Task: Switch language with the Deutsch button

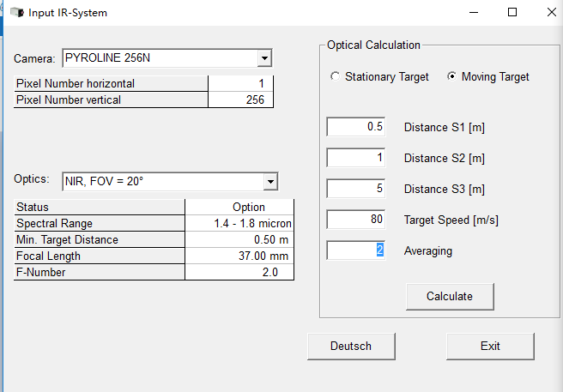Action: pos(351,346)
